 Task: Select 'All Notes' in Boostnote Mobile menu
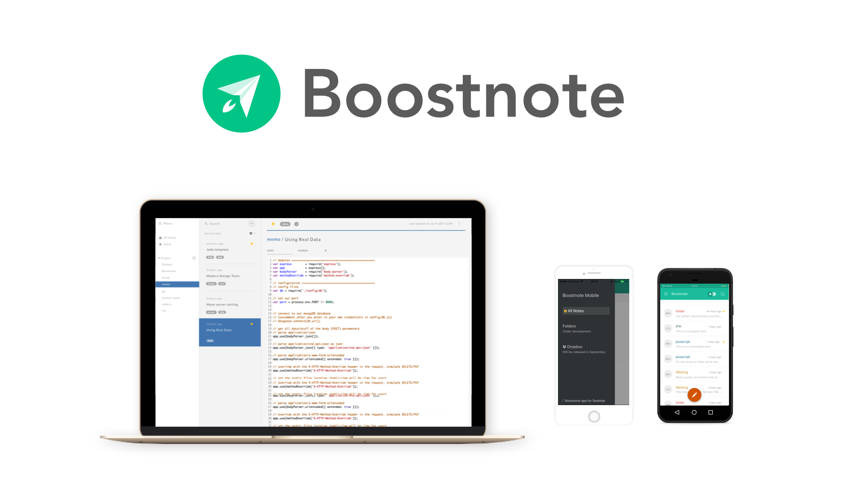[x=575, y=310]
